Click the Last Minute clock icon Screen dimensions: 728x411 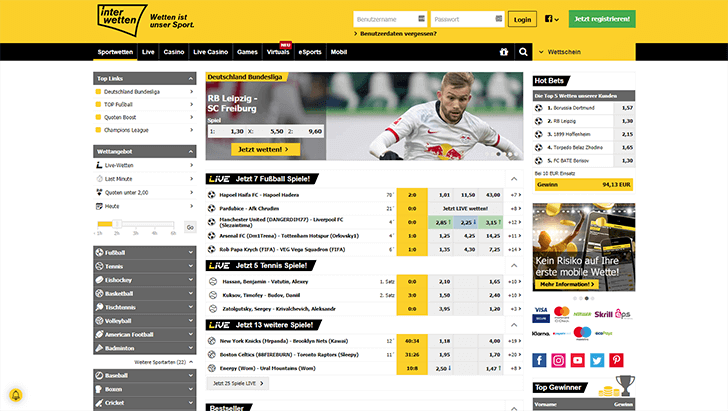(99, 179)
